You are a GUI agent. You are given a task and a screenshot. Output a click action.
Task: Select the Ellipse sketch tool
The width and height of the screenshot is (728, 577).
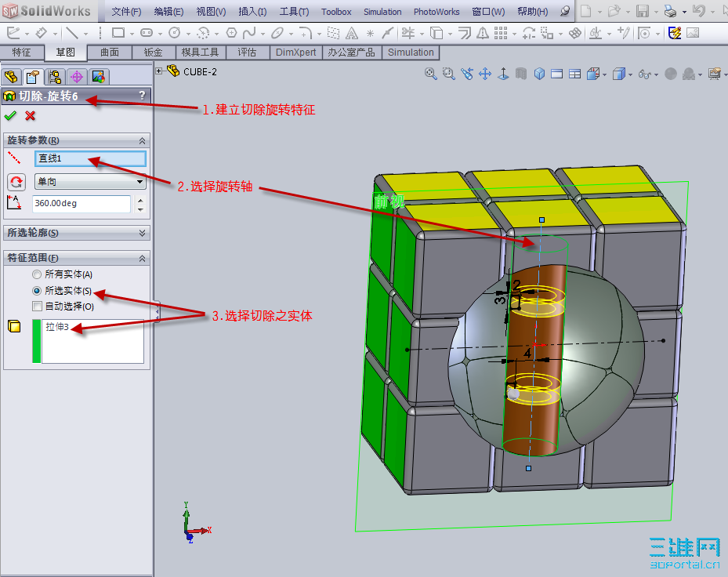tap(277, 33)
